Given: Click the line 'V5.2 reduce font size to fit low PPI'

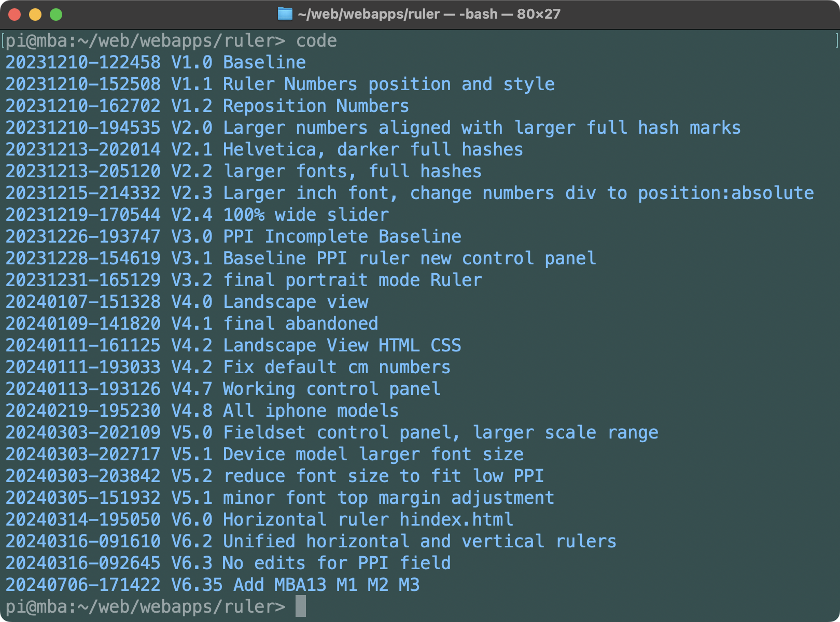Looking at the screenshot, I should pos(358,476).
